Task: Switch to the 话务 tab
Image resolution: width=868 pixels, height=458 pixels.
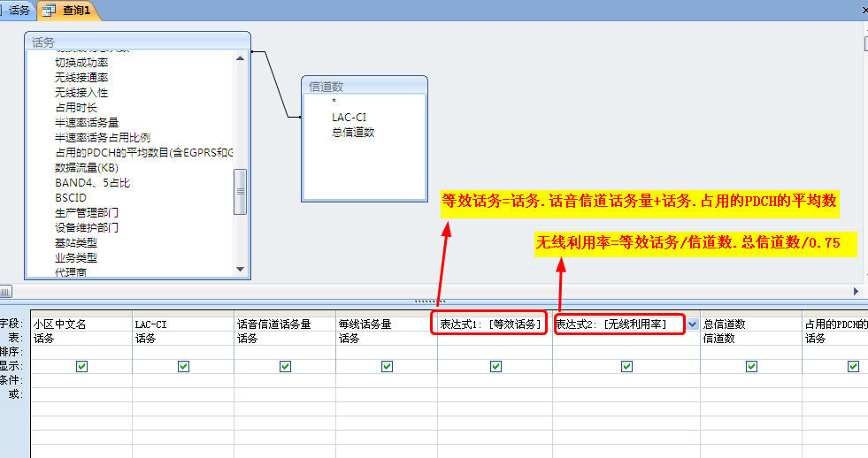Action: click(x=19, y=11)
